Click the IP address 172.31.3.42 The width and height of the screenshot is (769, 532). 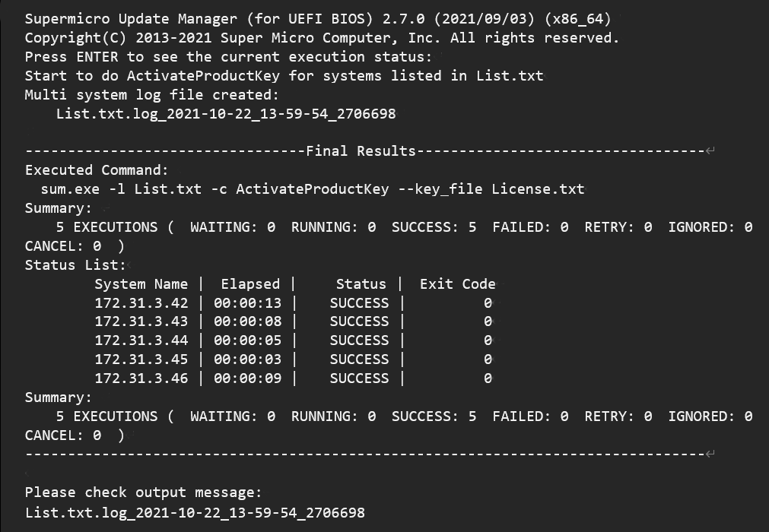pos(141,302)
